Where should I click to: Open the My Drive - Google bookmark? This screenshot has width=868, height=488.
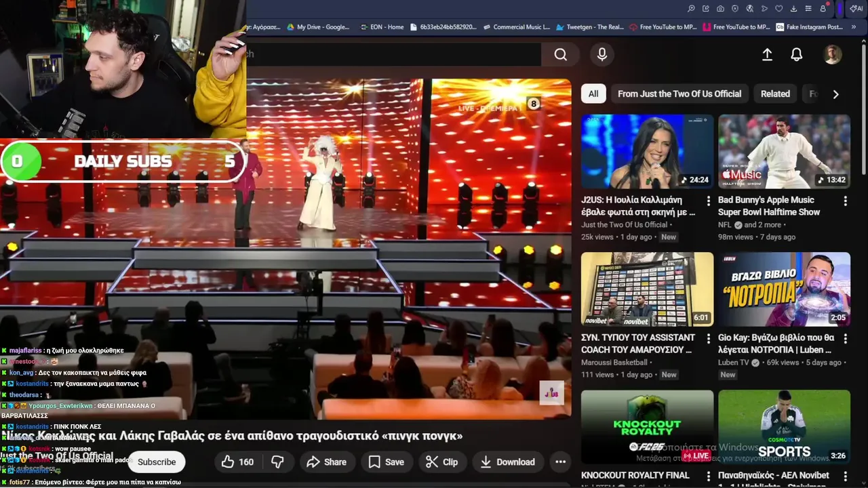[x=318, y=27]
